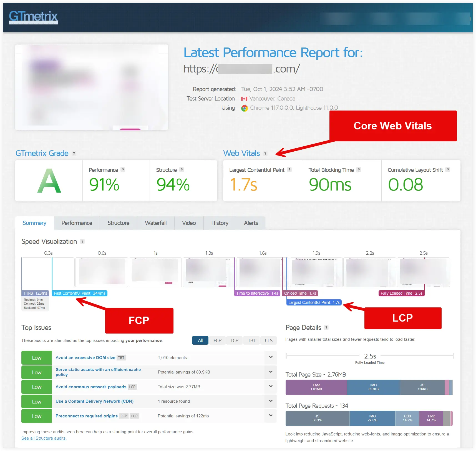Open the Page Details help icon
Screen dimensions: 476x451
click(x=326, y=328)
